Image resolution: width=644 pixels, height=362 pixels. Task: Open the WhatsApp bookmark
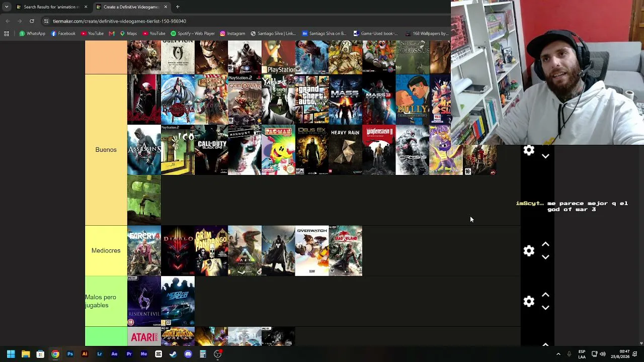[32, 34]
